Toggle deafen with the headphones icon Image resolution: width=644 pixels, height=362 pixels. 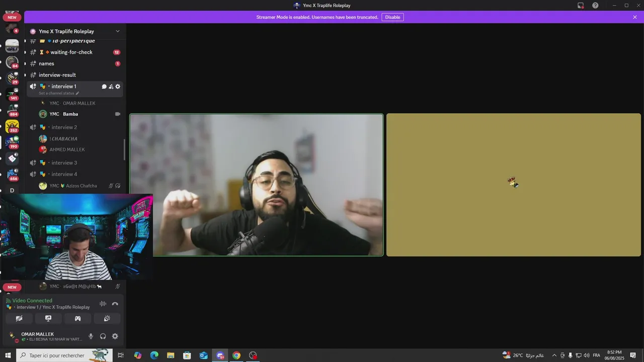[x=103, y=336]
